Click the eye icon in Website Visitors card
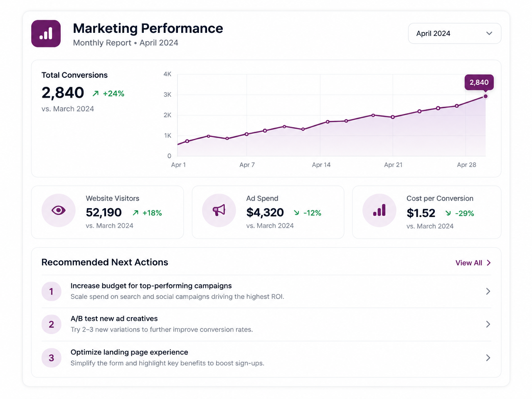The height and width of the screenshot is (399, 532). [59, 210]
